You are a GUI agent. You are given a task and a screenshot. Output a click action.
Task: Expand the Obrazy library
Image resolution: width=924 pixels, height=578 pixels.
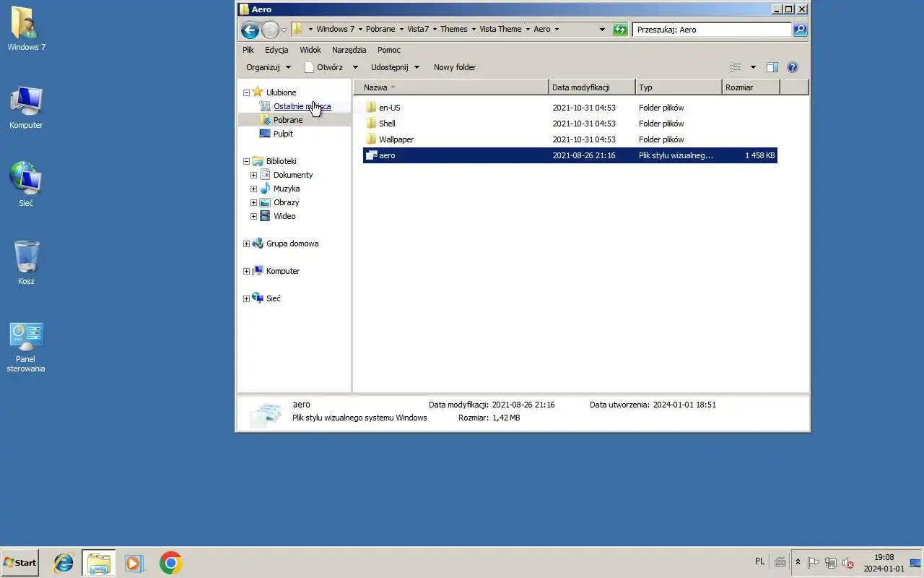click(x=253, y=202)
